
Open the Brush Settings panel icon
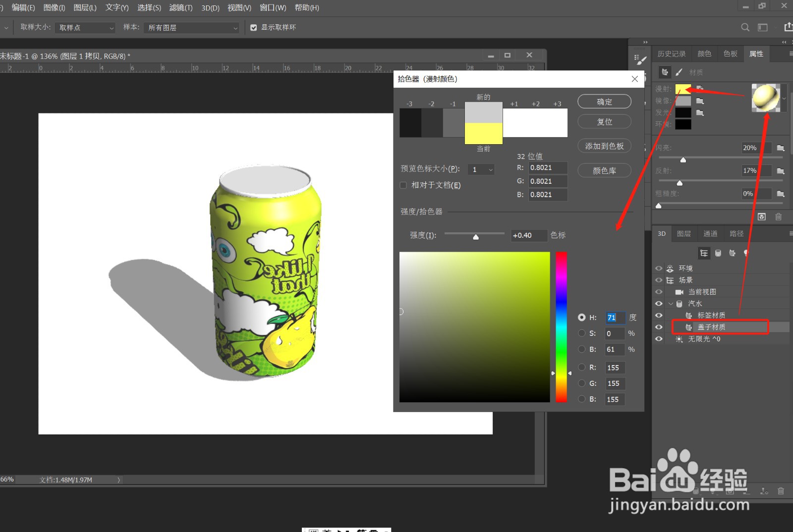(x=640, y=60)
